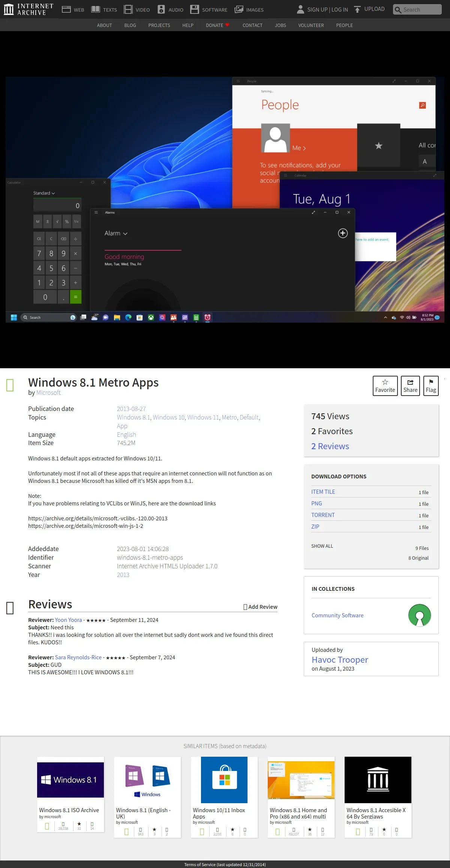
Task: Open the Texts section
Action: pos(104,10)
